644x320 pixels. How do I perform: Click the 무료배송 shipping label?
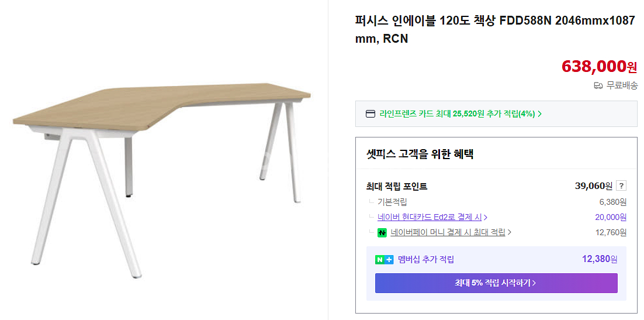[622, 86]
